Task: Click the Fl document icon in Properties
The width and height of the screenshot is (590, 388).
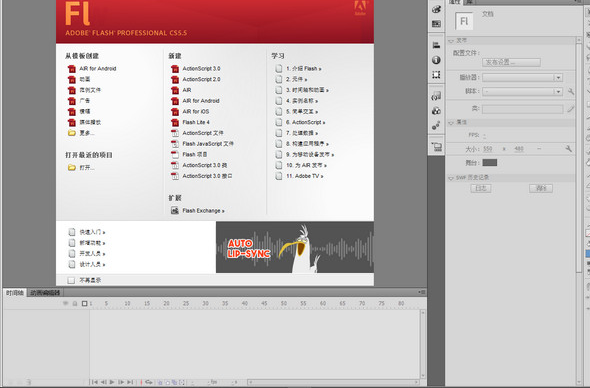Action: pyautogui.click(x=464, y=21)
